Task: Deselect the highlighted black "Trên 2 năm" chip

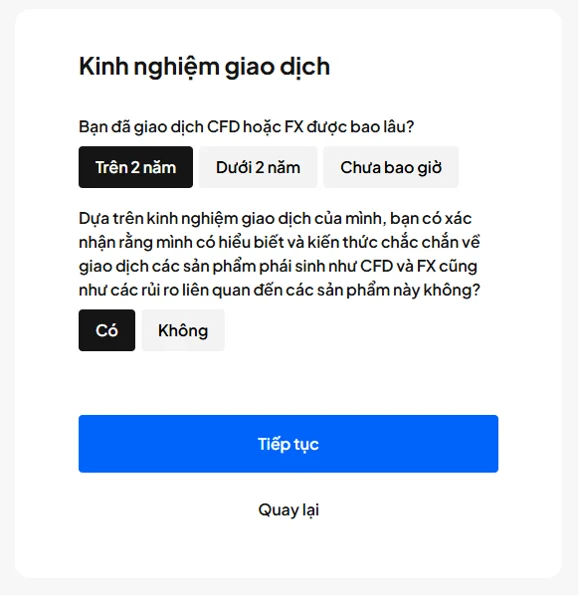Action: (136, 168)
